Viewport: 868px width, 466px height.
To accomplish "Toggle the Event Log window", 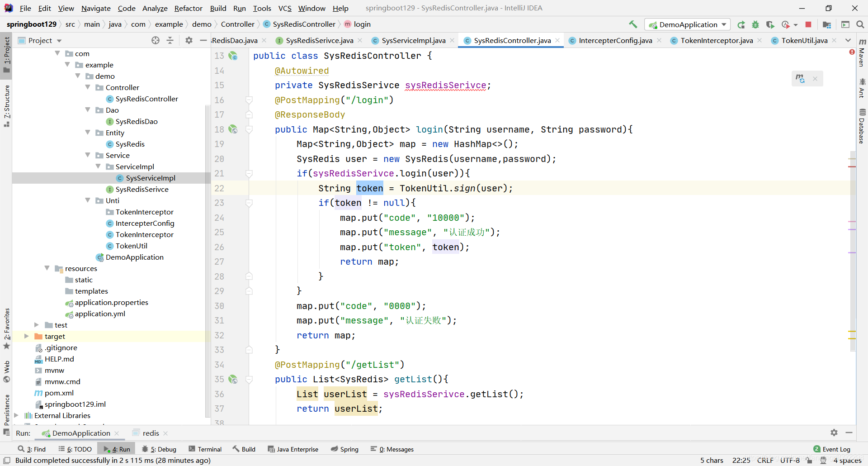I will [x=832, y=449].
